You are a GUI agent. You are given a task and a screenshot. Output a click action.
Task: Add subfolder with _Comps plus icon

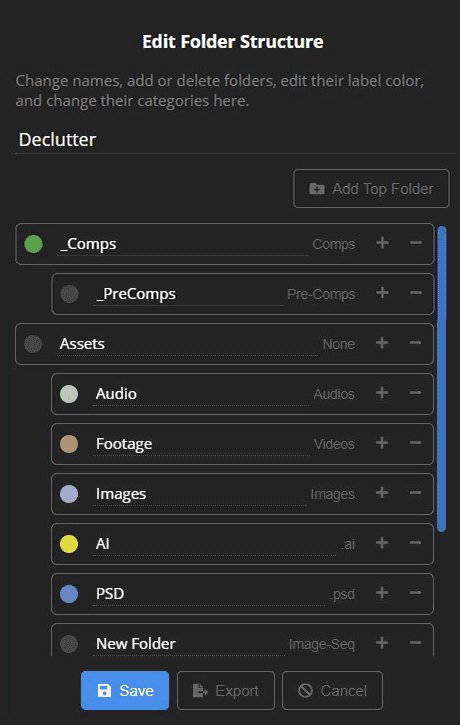382,243
